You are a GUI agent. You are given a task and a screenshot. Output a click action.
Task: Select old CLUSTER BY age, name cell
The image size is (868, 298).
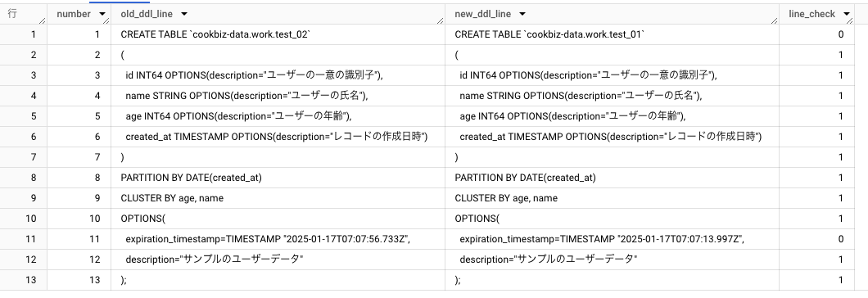click(278, 198)
